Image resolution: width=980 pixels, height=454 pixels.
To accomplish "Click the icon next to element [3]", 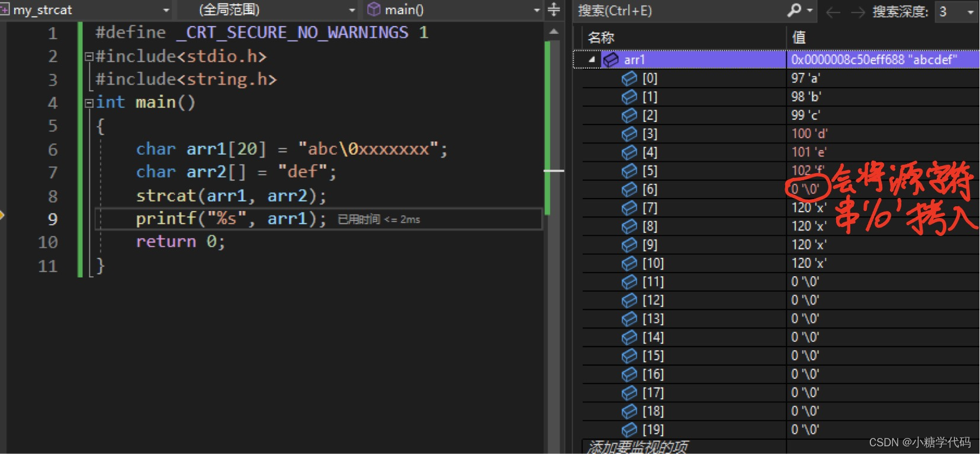I will [x=629, y=134].
